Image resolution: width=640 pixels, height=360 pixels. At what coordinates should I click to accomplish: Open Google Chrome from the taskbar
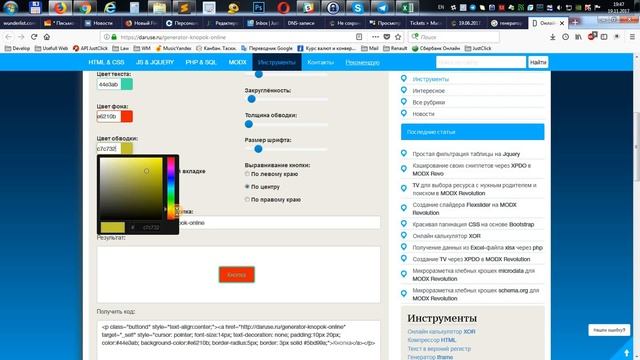click(85, 7)
